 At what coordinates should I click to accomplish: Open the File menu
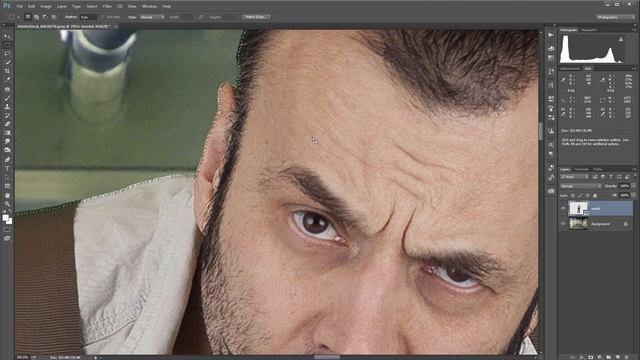click(19, 7)
